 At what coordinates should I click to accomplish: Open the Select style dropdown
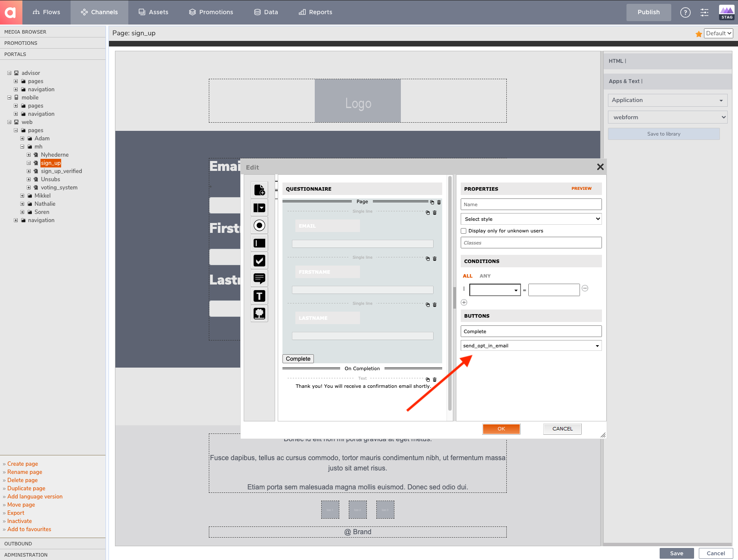[531, 219]
